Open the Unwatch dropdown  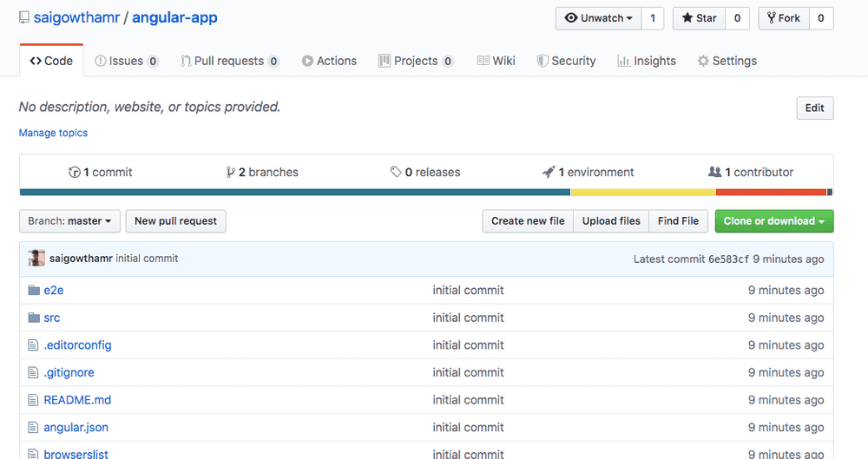tap(598, 18)
